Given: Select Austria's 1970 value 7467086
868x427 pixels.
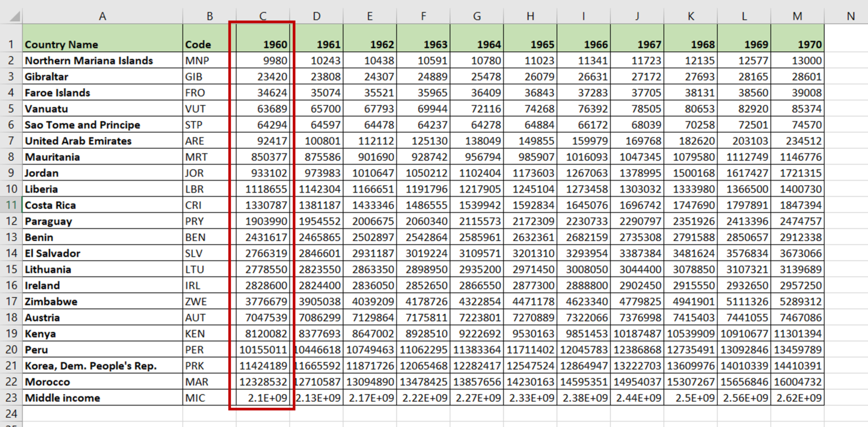Looking at the screenshot, I should coord(797,317).
